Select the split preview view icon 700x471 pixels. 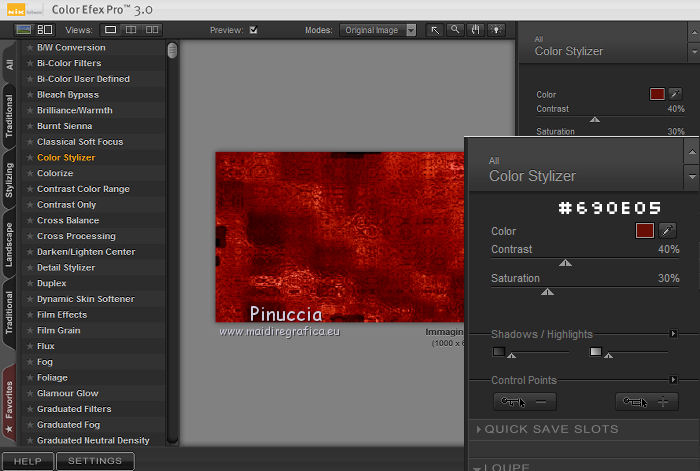[131, 30]
